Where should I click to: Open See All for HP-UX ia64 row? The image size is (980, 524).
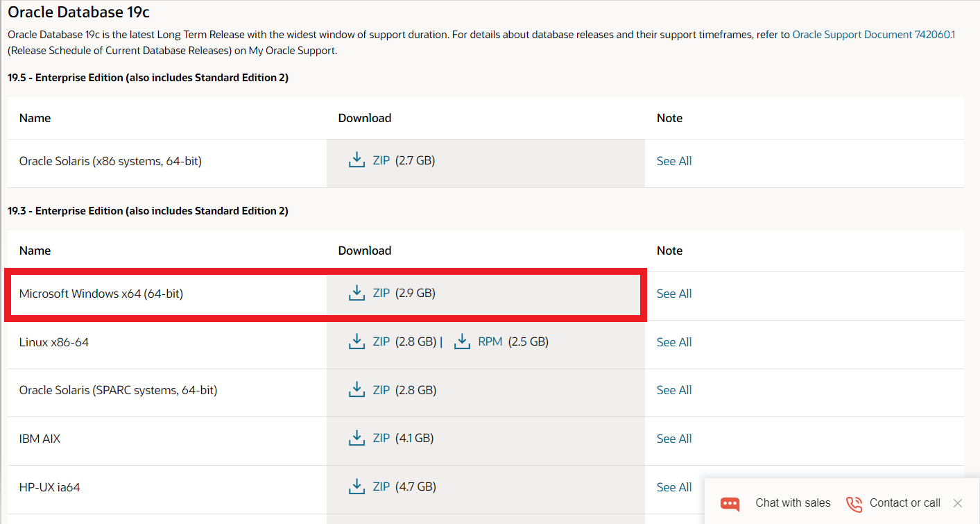[x=674, y=487]
